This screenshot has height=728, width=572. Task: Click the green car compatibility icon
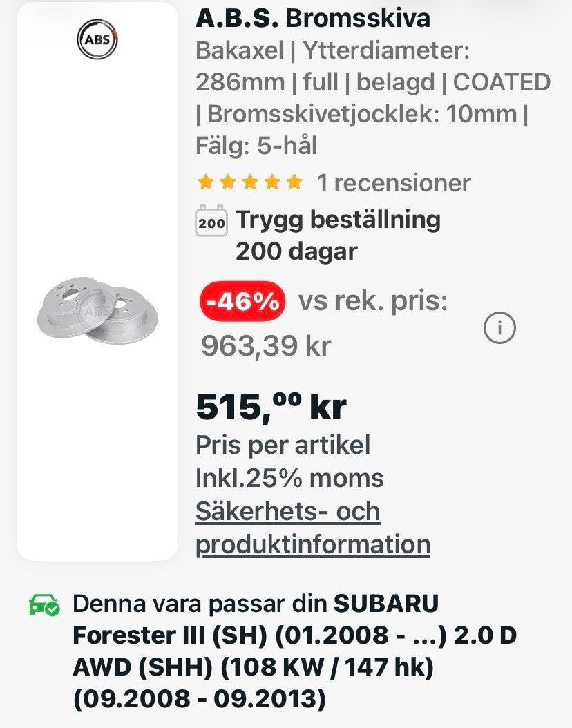[44, 605]
